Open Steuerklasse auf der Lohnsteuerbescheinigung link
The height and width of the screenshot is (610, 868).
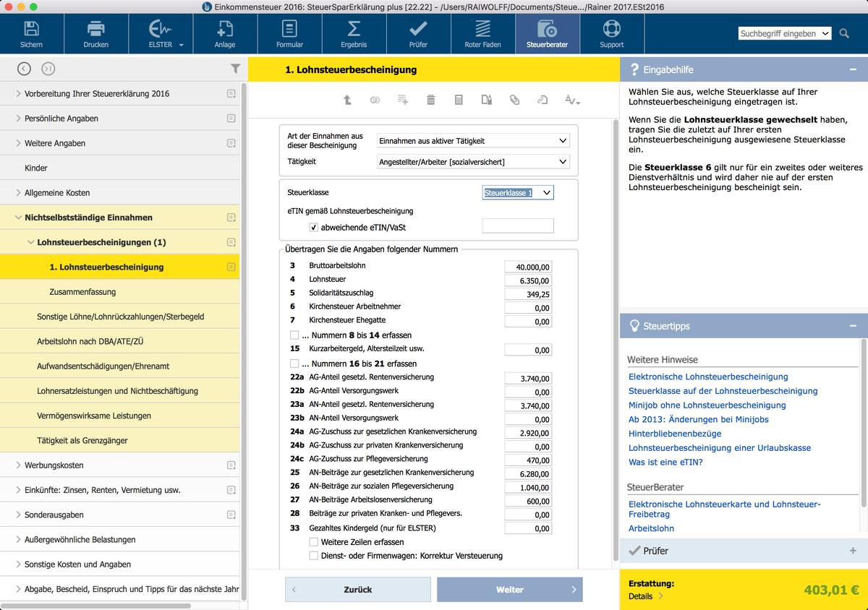(723, 391)
